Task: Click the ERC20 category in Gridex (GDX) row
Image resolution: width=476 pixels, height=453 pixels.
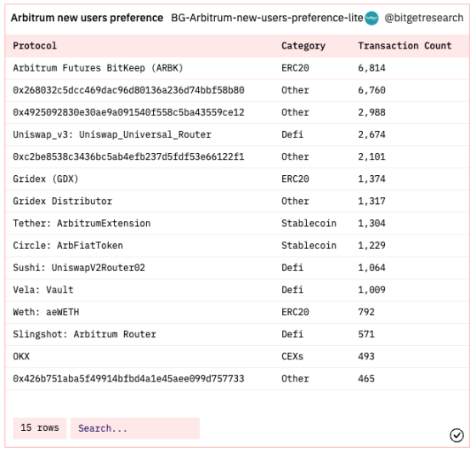Action: click(x=295, y=178)
